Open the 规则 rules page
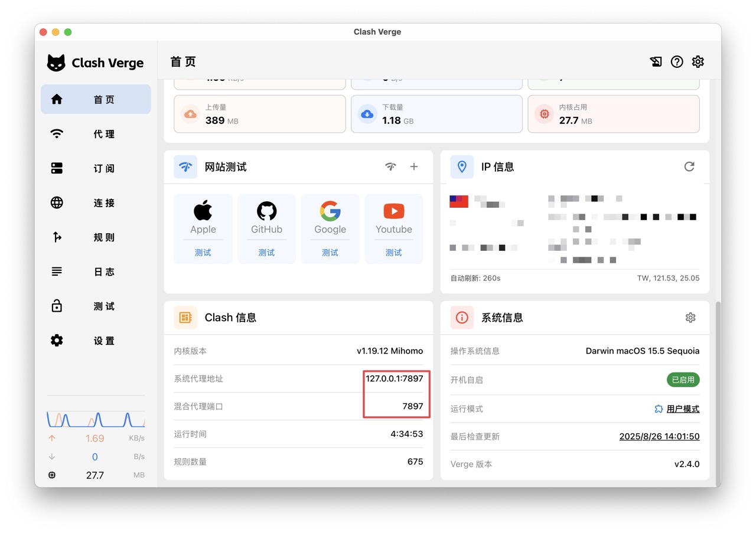The height and width of the screenshot is (533, 756). tap(96, 237)
